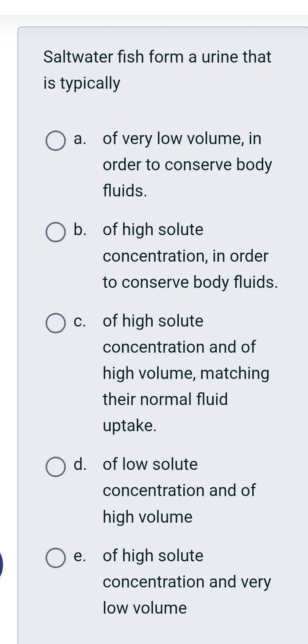Click answer text "of very low volume, in"
The height and width of the screenshot is (644, 308).
(x=182, y=138)
